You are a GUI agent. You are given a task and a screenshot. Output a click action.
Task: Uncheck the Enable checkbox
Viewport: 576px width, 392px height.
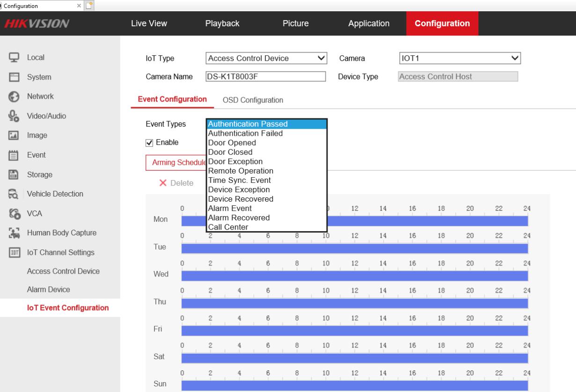pyautogui.click(x=149, y=143)
